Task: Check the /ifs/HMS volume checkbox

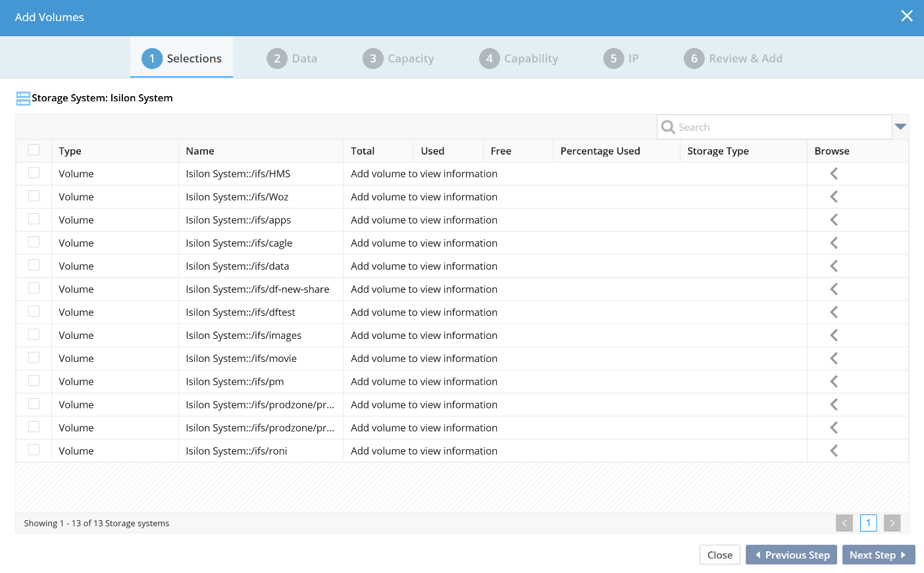Action: (34, 173)
